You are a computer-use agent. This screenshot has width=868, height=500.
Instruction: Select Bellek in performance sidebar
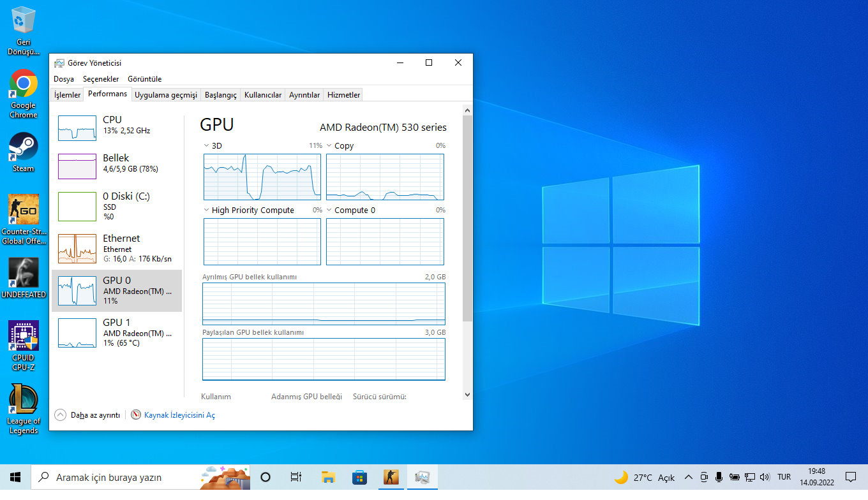click(117, 166)
